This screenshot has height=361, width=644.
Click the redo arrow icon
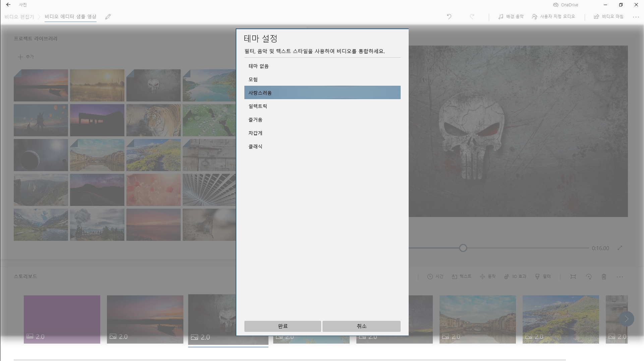pyautogui.click(x=472, y=16)
